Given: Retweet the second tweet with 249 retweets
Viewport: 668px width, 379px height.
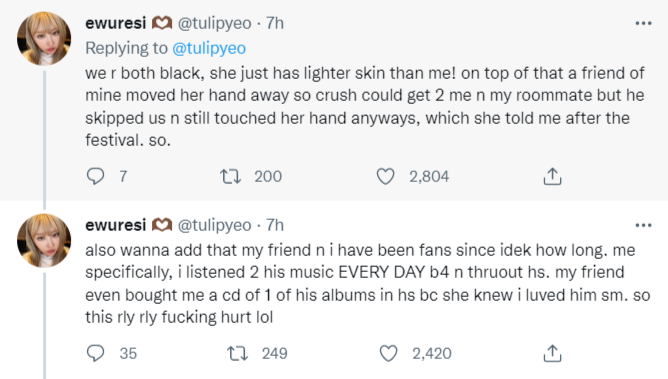Looking at the screenshot, I should coord(237,353).
